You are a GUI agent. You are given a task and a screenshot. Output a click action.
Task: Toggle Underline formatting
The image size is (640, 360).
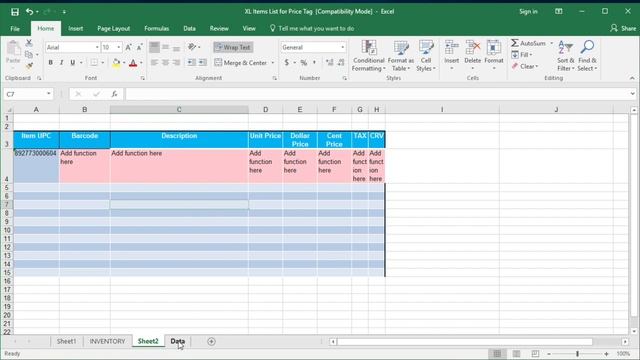(73, 62)
